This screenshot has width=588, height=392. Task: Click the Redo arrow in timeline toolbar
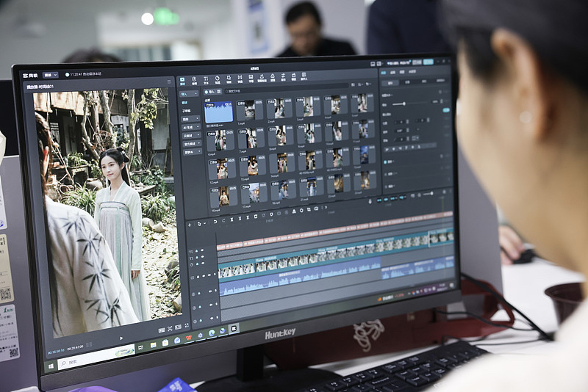223,221
